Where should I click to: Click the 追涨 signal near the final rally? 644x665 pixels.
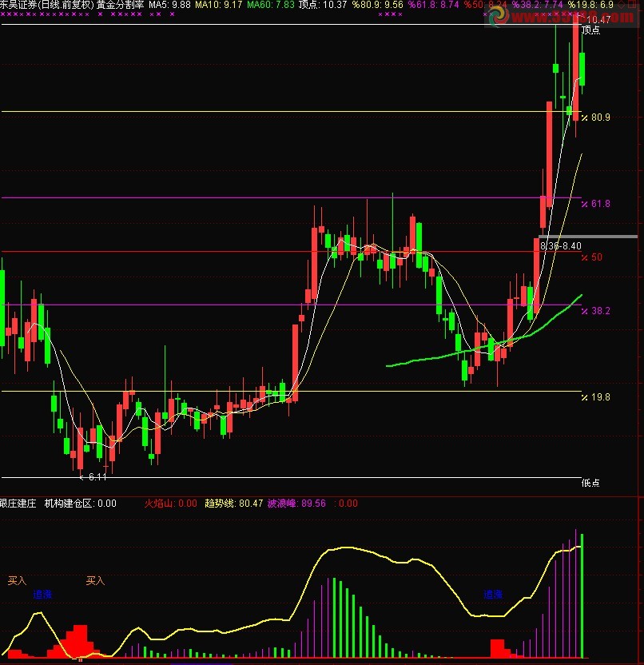tap(493, 595)
